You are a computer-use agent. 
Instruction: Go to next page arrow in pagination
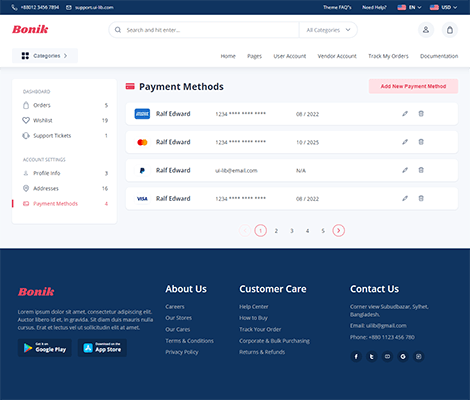338,231
